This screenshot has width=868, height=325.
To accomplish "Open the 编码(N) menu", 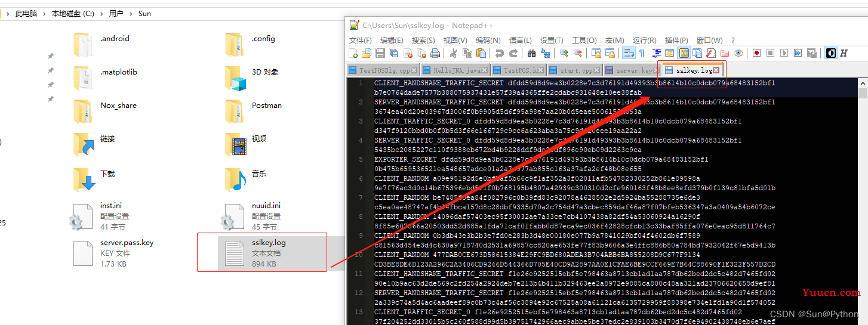I will (x=488, y=40).
